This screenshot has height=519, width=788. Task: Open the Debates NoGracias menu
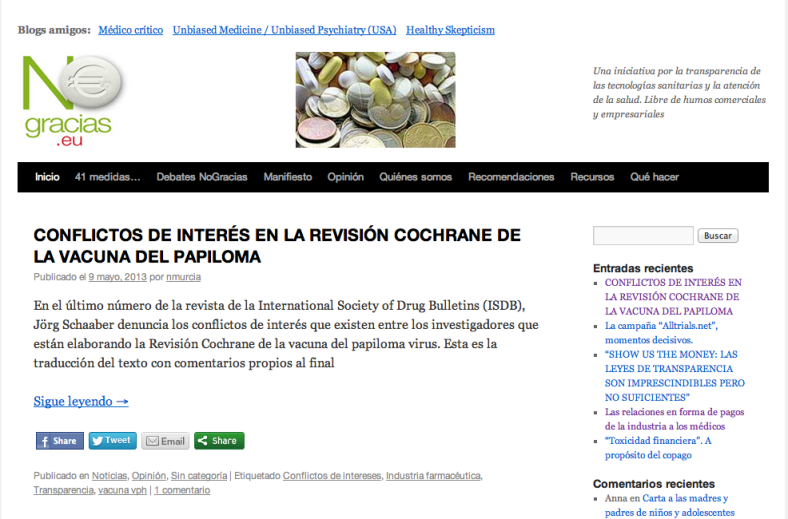coord(198,177)
